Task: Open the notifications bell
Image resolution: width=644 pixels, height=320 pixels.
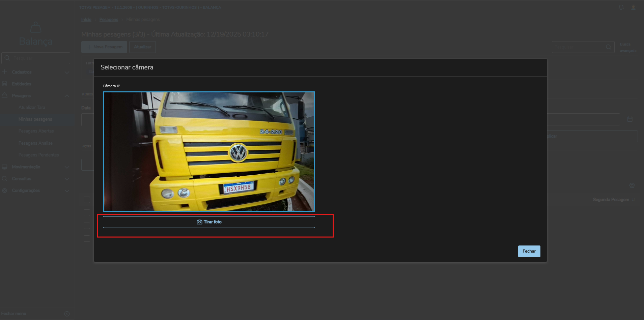Action: point(621,7)
